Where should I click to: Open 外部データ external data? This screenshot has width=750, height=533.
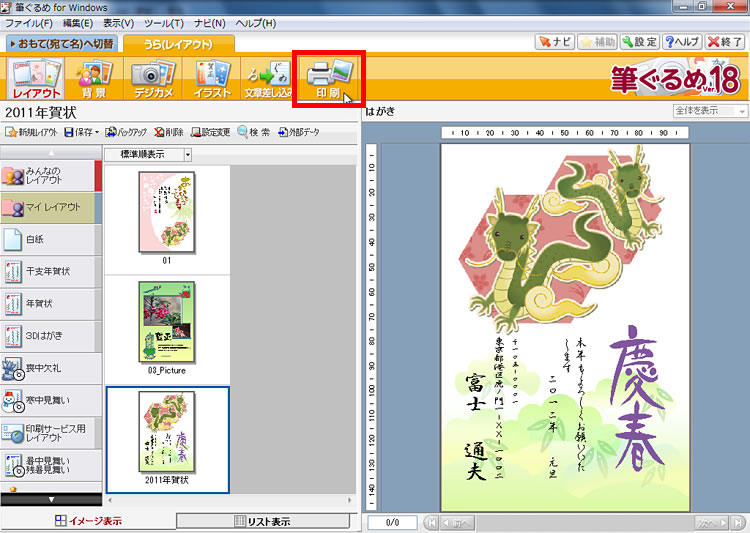[299, 132]
